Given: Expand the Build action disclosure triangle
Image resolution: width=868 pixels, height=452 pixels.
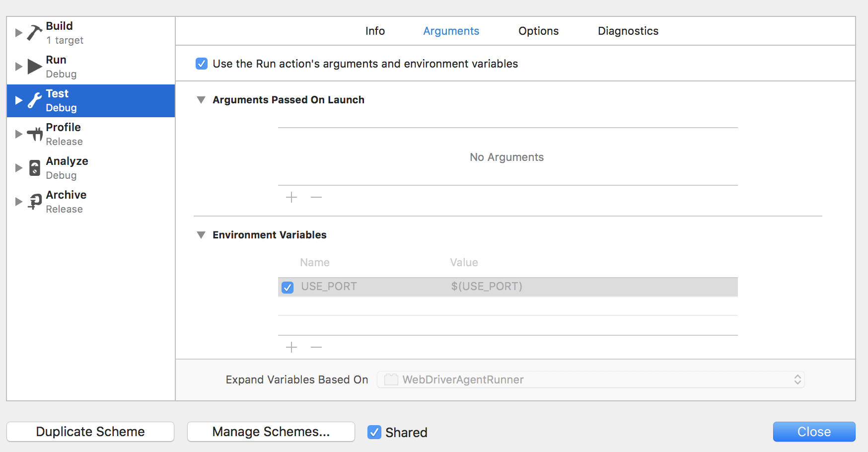Looking at the screenshot, I should pos(19,33).
